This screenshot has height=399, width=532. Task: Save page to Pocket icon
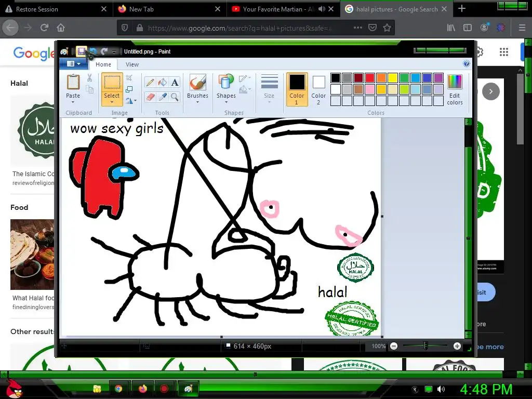[x=373, y=28]
